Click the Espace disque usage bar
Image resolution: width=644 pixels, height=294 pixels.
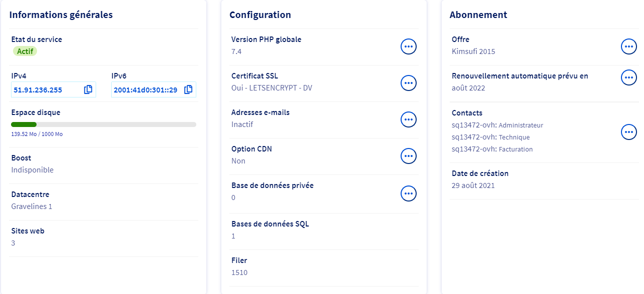click(x=103, y=124)
